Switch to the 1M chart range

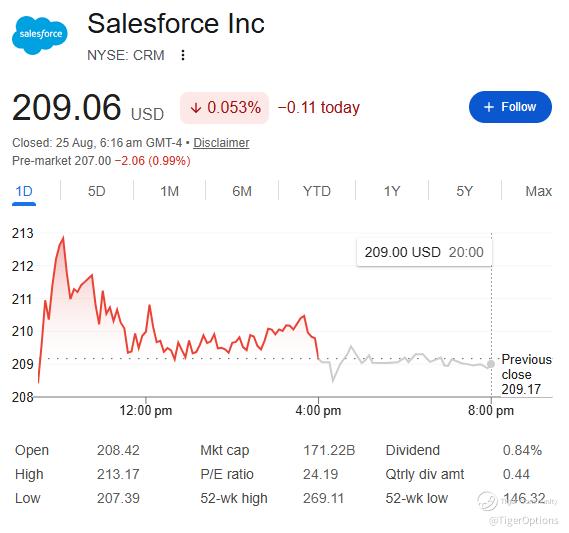(169, 191)
